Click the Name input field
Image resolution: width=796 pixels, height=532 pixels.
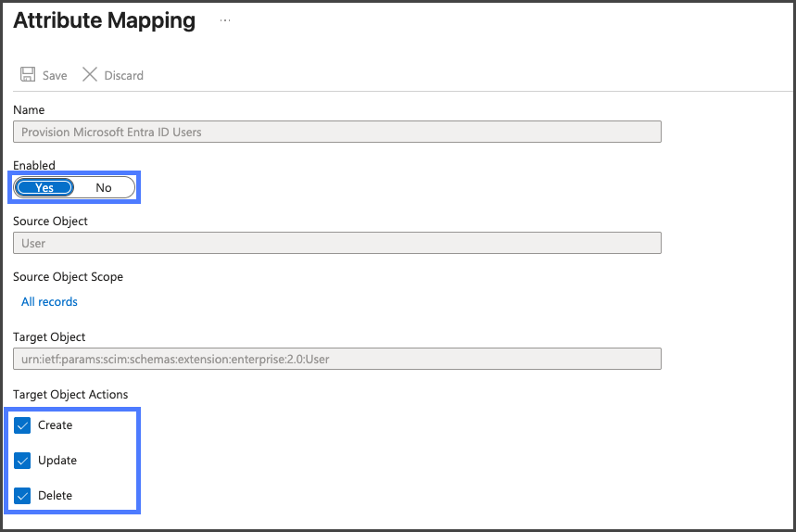336,132
